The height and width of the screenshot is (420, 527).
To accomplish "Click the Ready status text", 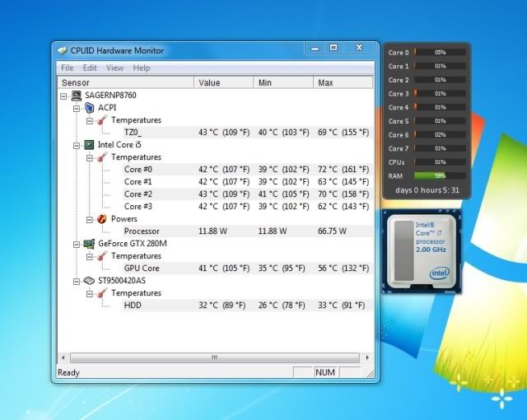I will pos(68,372).
